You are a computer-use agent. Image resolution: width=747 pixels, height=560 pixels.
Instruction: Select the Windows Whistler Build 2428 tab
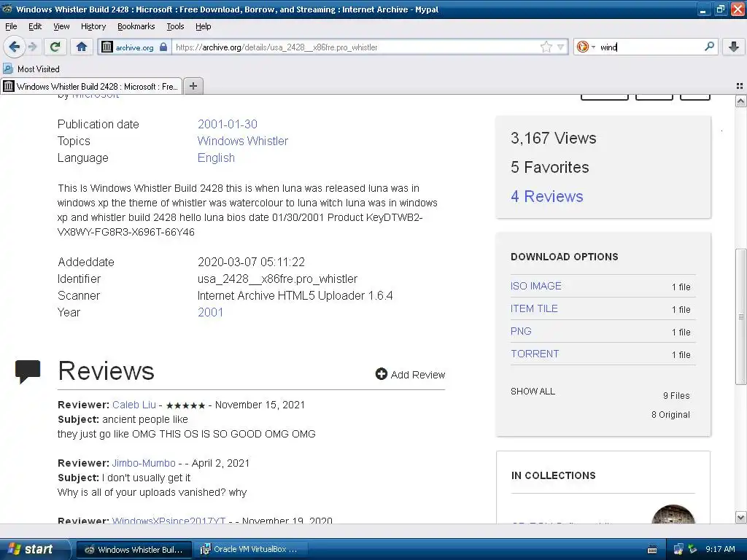(91, 86)
